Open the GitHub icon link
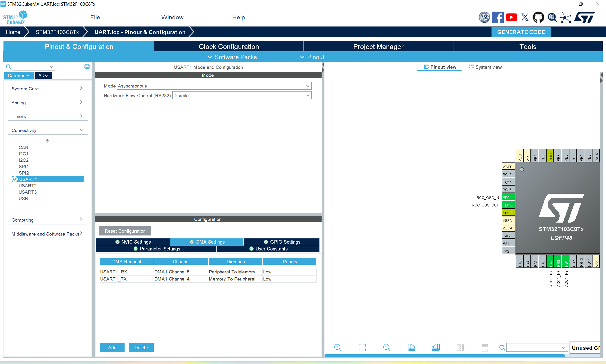 (538, 18)
